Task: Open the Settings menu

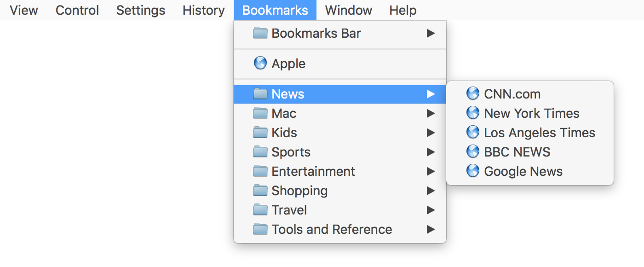Action: (x=140, y=10)
